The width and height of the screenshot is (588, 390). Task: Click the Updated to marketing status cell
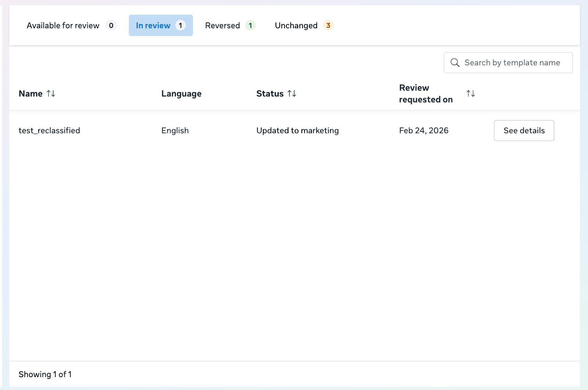coord(297,130)
